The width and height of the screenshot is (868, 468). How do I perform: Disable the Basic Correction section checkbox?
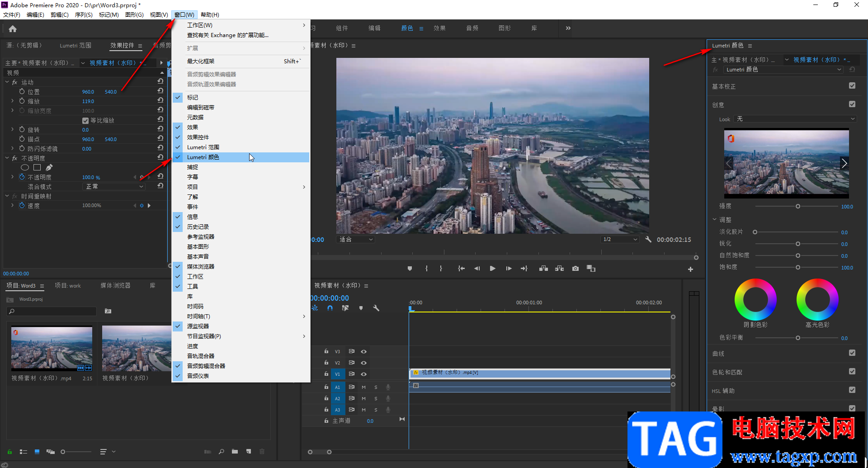coord(852,86)
